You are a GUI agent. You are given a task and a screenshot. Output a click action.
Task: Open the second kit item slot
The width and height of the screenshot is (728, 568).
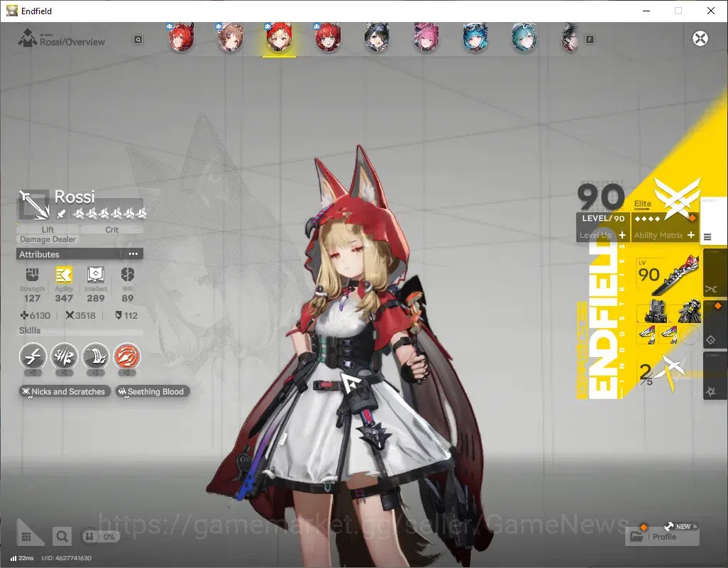tap(668, 334)
